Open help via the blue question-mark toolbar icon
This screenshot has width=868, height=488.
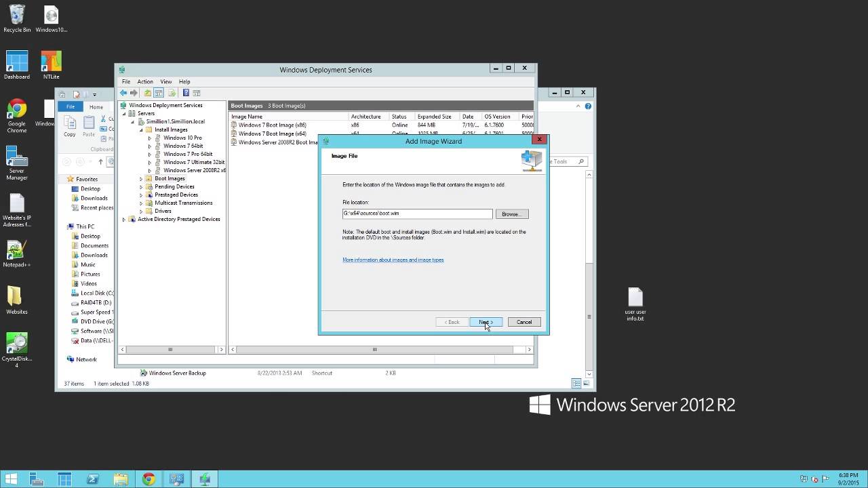click(186, 93)
